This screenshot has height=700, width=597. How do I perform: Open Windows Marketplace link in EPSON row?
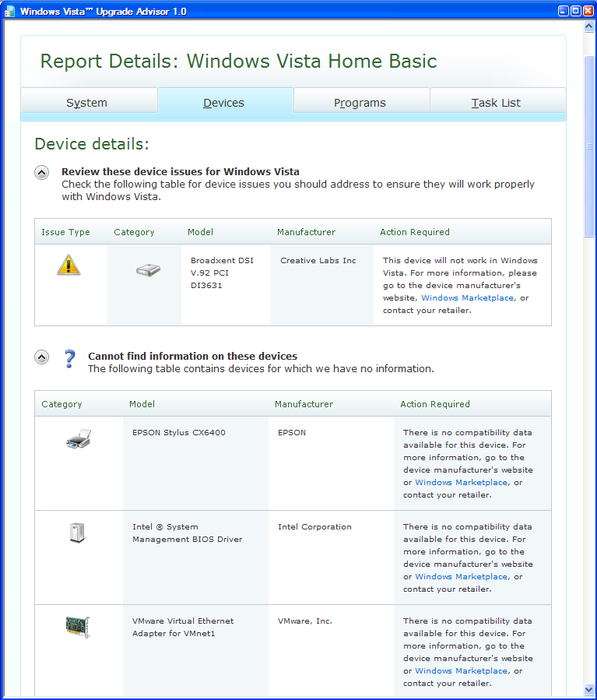[x=461, y=482]
